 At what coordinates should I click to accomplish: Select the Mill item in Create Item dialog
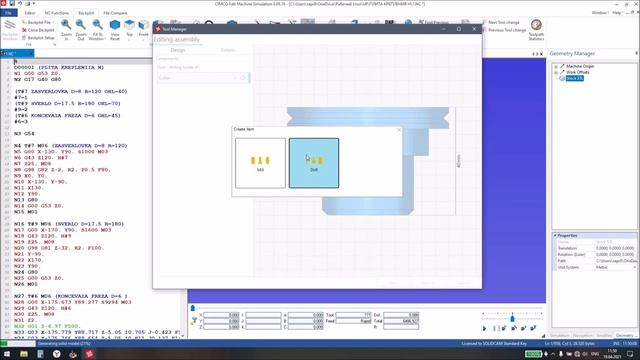(x=260, y=163)
